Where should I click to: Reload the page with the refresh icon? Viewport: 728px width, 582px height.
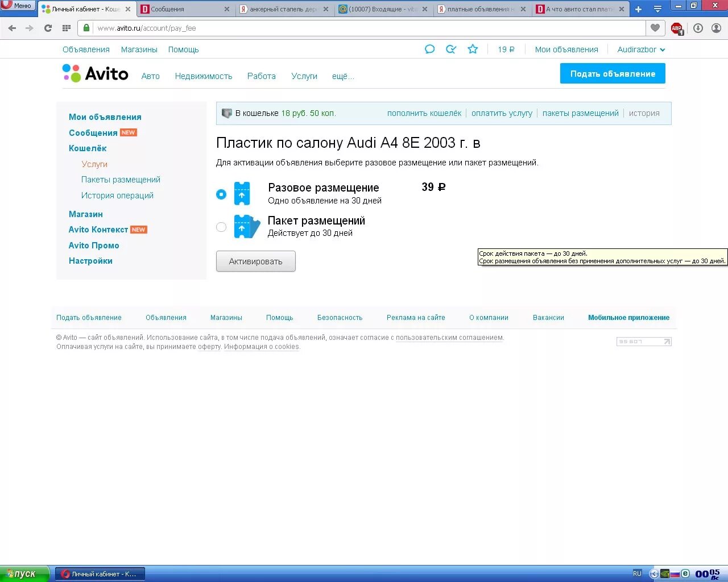coord(48,28)
